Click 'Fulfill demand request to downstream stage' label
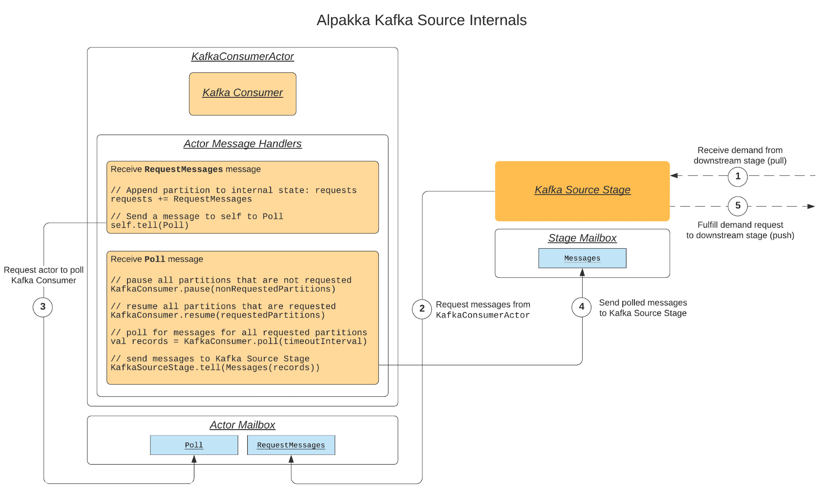This screenshot has height=504, width=832. coord(740,230)
